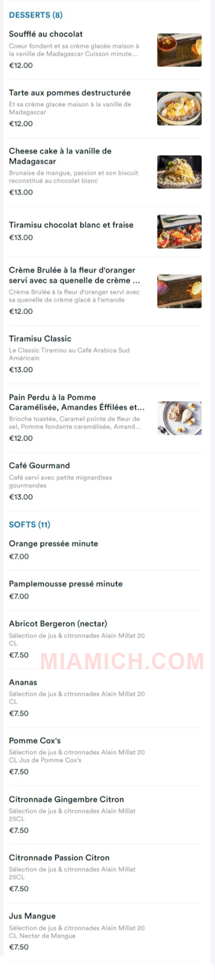View the Tarte aux pommes destructurée image

click(x=179, y=108)
